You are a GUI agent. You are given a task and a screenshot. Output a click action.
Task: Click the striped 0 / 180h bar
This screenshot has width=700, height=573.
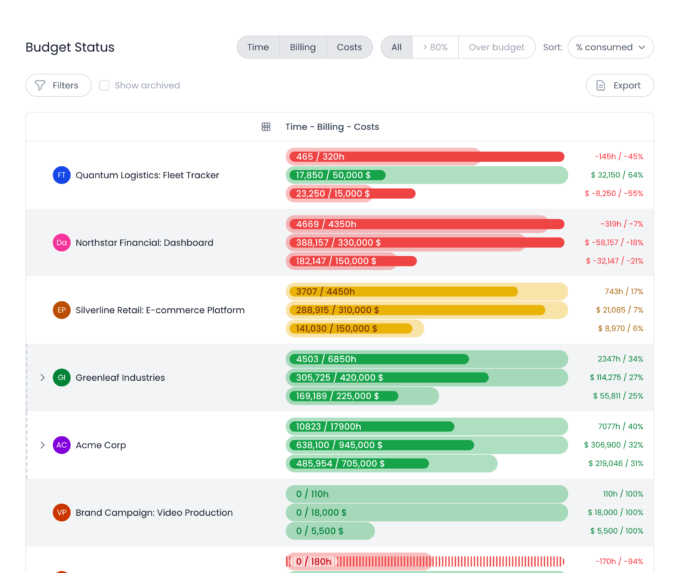point(425,561)
